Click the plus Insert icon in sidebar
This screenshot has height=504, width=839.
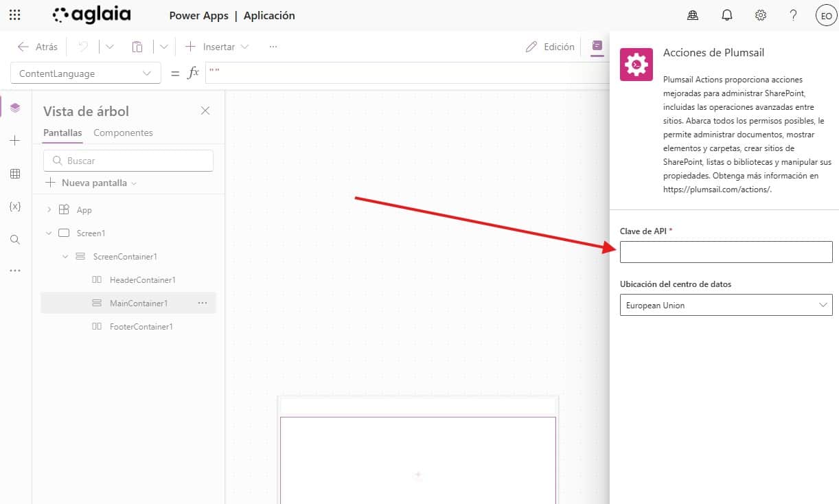15,141
